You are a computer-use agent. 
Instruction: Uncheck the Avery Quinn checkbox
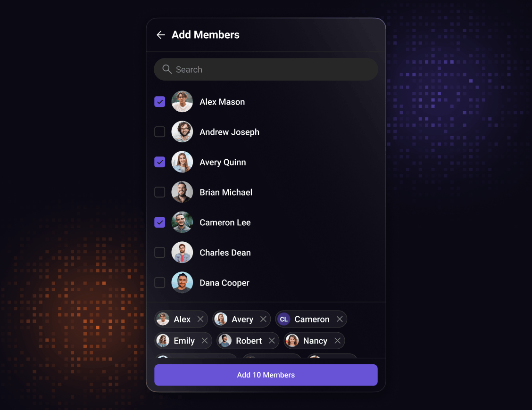pyautogui.click(x=160, y=162)
